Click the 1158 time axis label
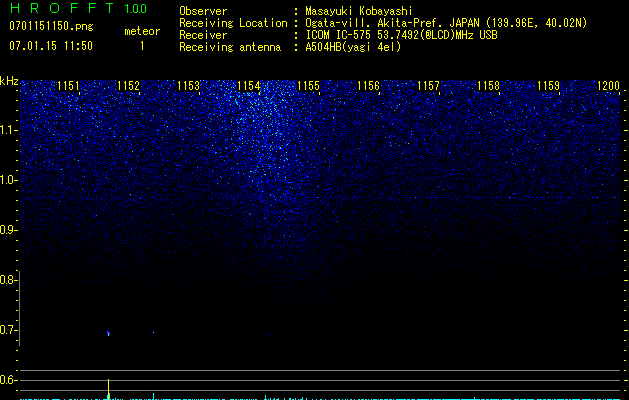The height and width of the screenshot is (400, 629). pos(489,85)
